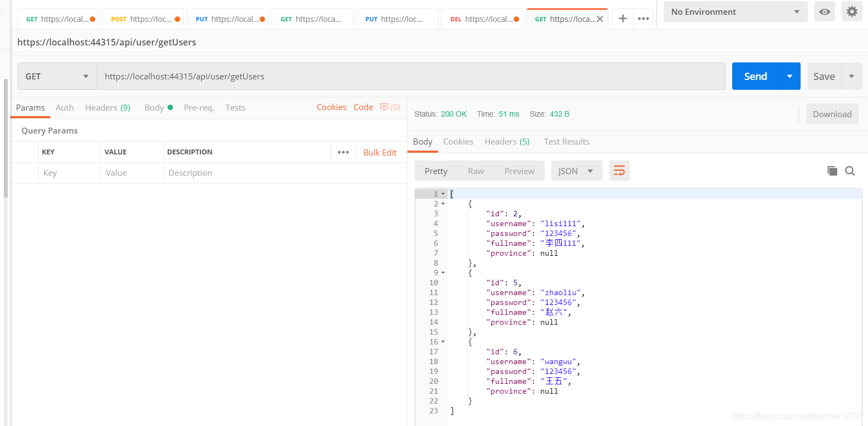Screen dimensions: 868x426
Task: Download the response
Action: click(x=832, y=114)
